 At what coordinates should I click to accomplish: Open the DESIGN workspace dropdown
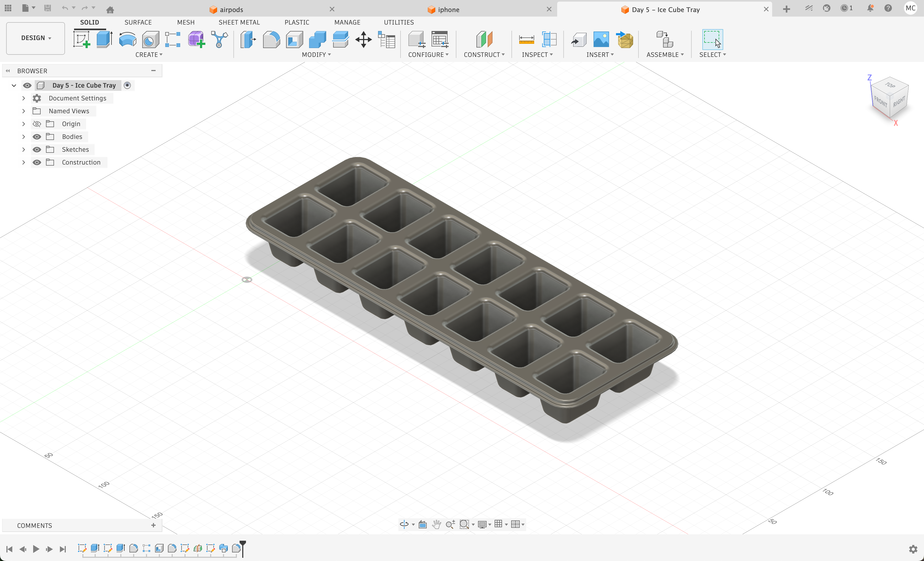pos(36,38)
